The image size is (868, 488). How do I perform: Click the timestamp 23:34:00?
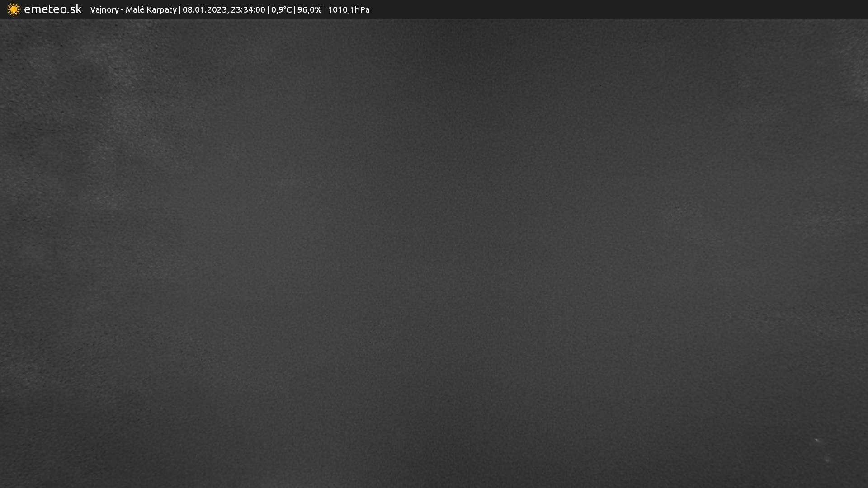pos(248,10)
